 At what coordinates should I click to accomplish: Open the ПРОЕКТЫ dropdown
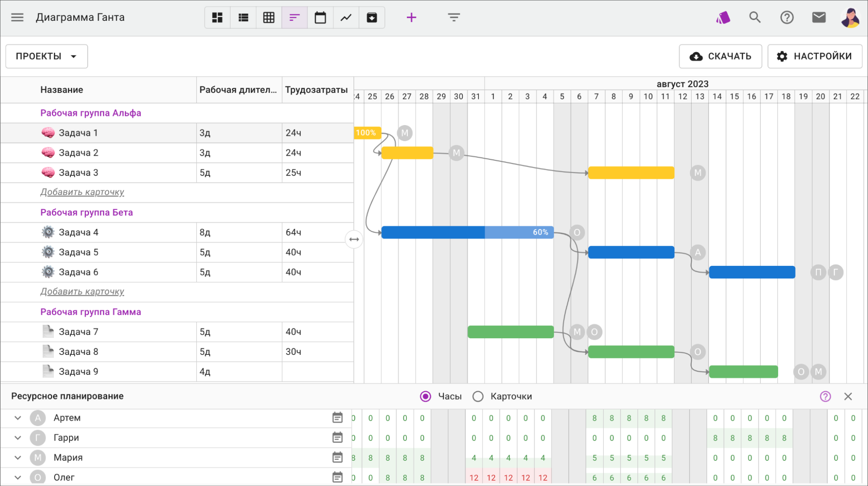[x=46, y=56]
